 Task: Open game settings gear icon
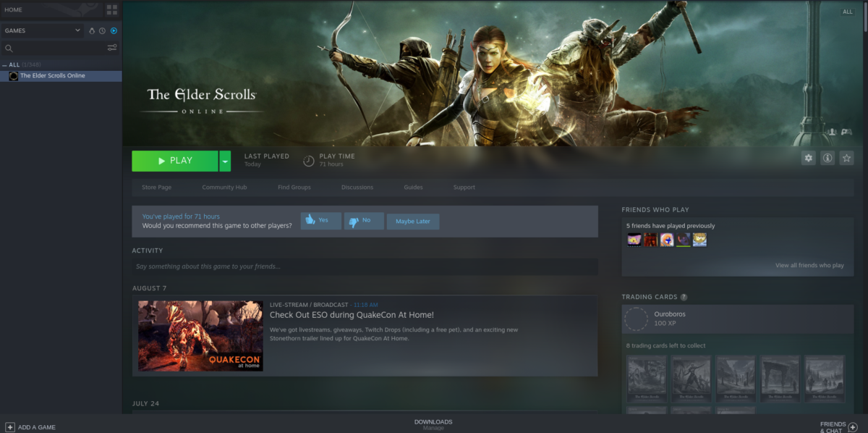[x=809, y=158]
